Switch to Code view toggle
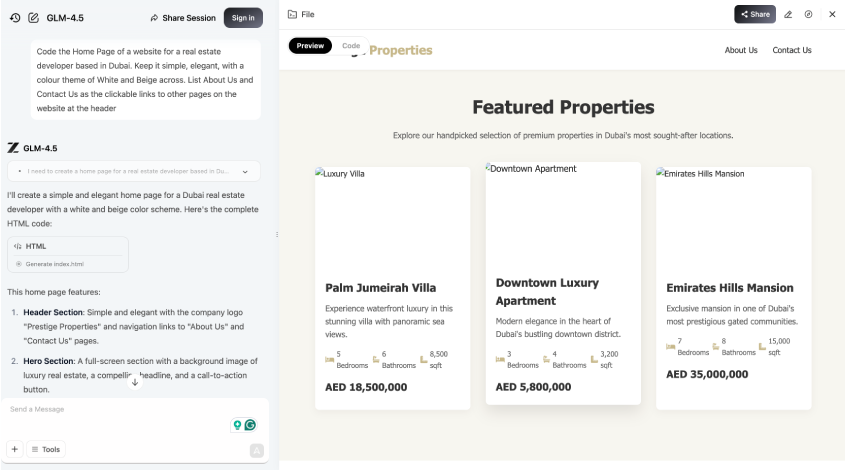 [351, 46]
